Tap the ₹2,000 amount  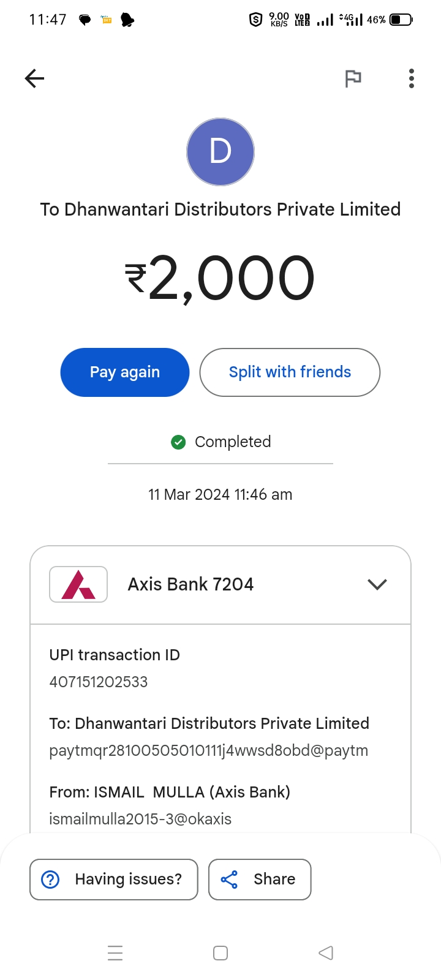[221, 279]
